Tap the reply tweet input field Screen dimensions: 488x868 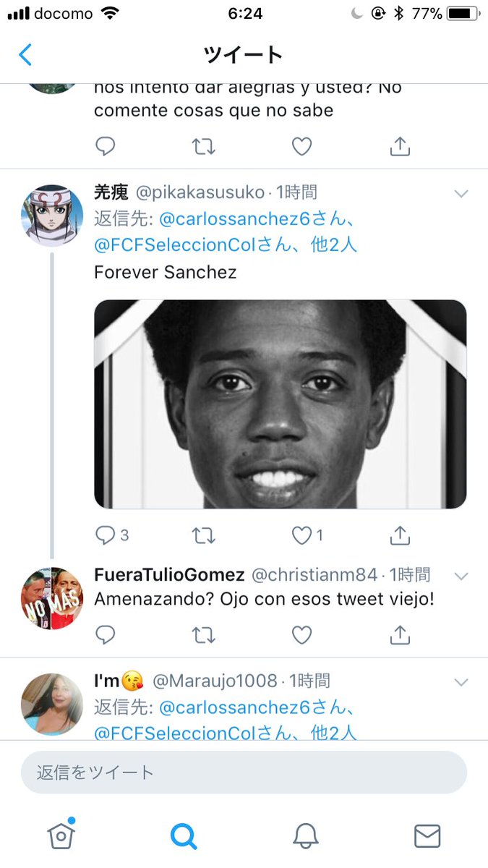click(x=244, y=773)
